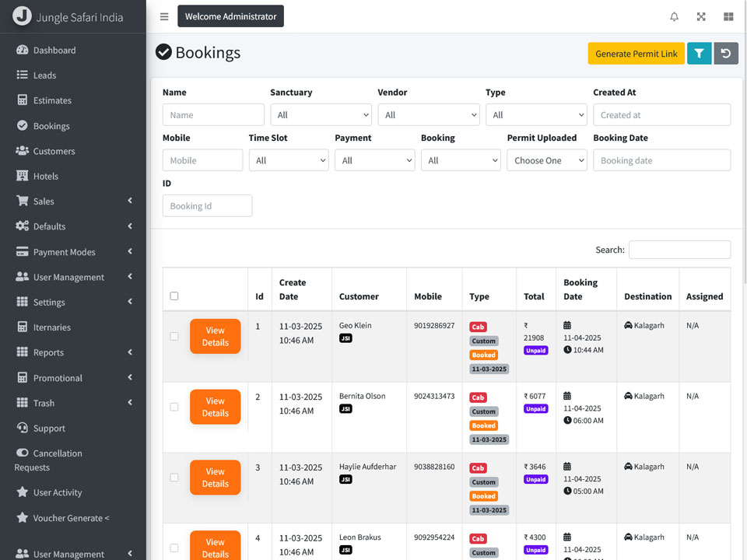Click the Estimates calculator icon in sidebar
The width and height of the screenshot is (747, 560).
(23, 100)
